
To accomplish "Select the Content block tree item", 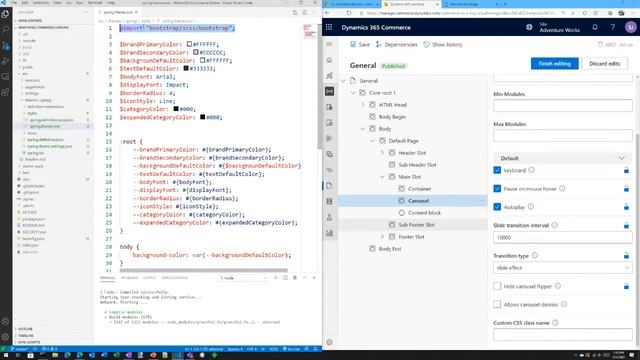I will (x=424, y=213).
